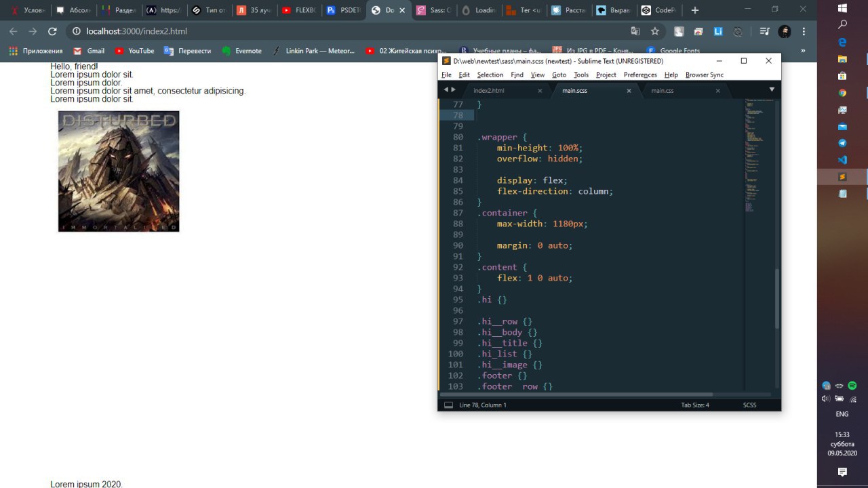Open the Gmail bookmark

[89, 51]
